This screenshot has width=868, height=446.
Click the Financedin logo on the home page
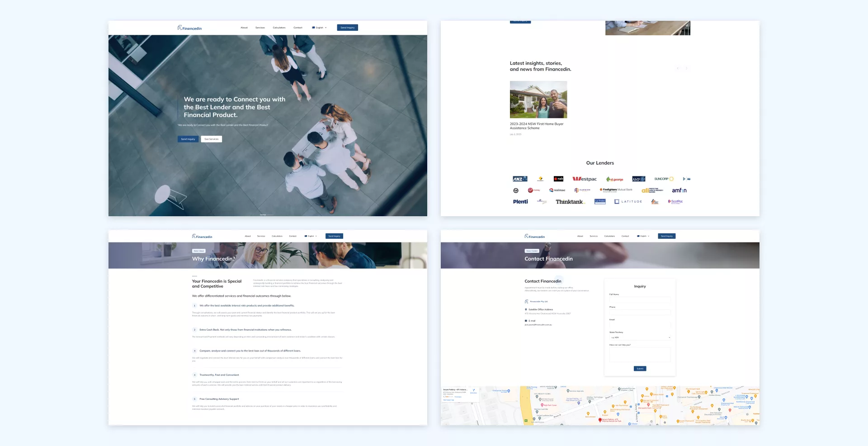tap(189, 28)
